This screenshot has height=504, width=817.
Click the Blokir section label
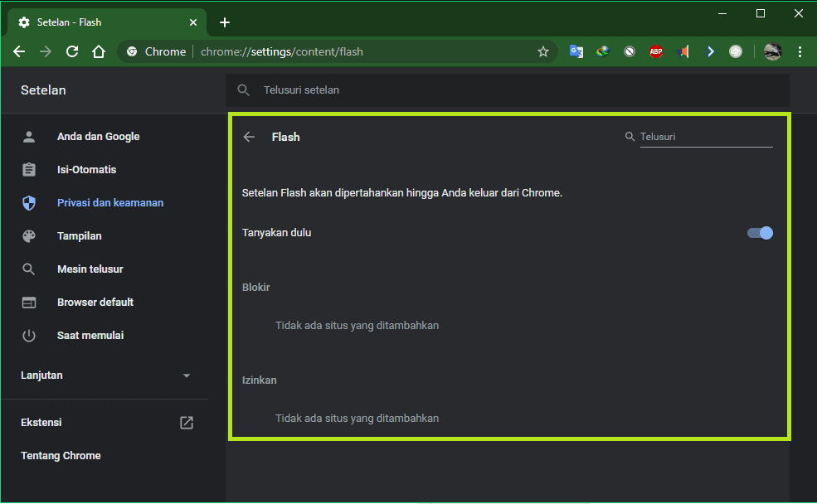pos(255,288)
